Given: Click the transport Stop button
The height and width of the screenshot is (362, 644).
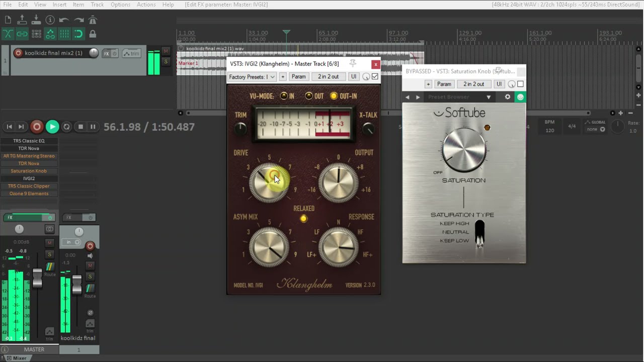Looking at the screenshot, I should 80,127.
